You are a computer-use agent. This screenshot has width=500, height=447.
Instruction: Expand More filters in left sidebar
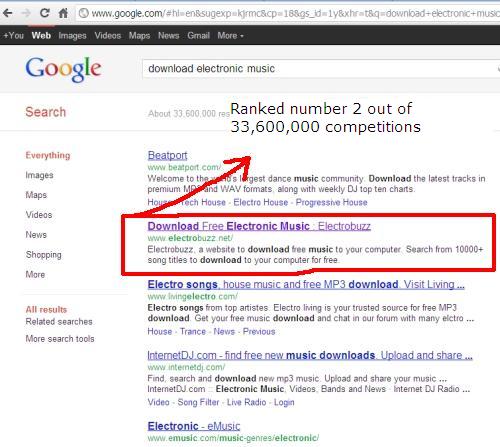click(x=35, y=274)
